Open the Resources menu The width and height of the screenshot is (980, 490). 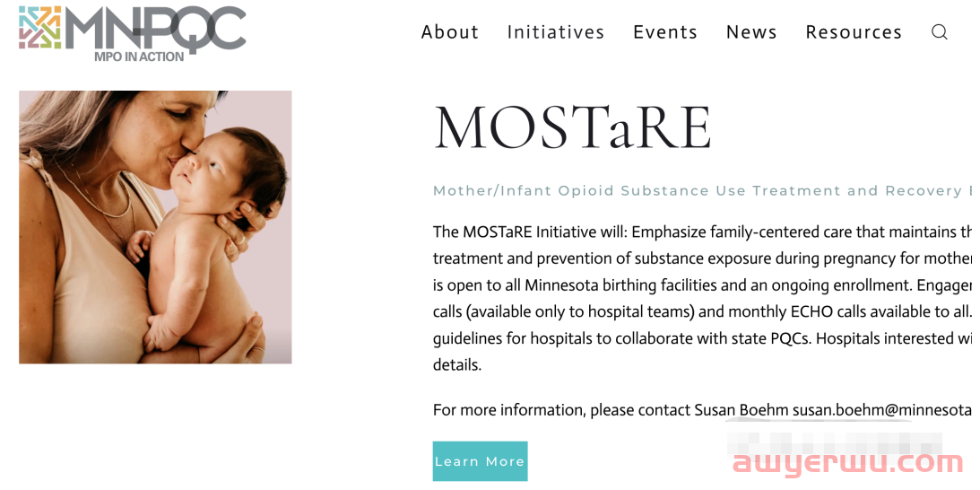[x=854, y=32]
